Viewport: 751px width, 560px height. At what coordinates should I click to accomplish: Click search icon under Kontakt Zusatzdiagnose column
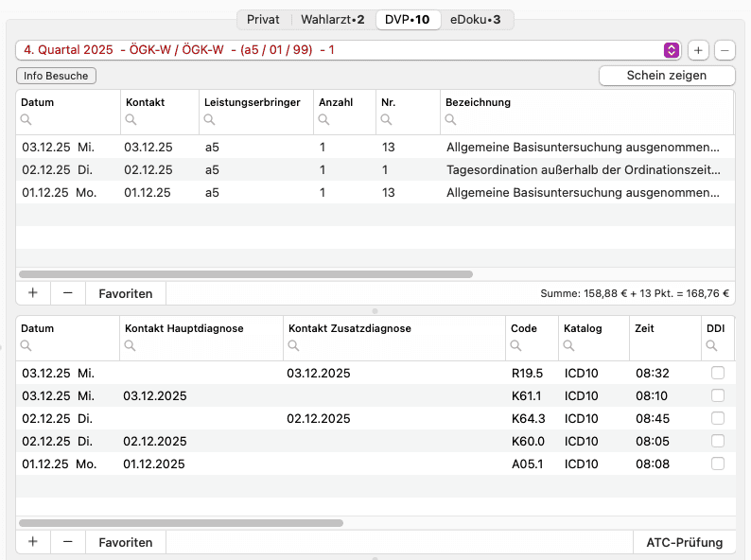293,345
